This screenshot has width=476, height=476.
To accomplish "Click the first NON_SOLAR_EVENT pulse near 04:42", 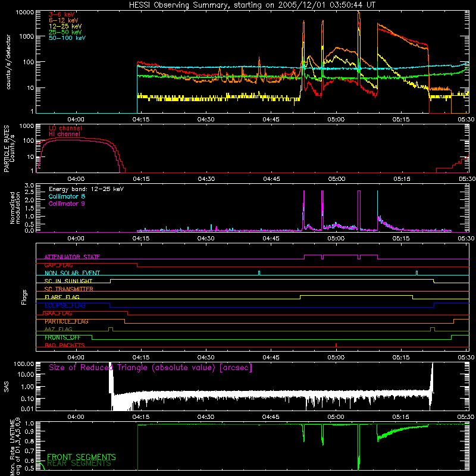I will (x=259, y=273).
